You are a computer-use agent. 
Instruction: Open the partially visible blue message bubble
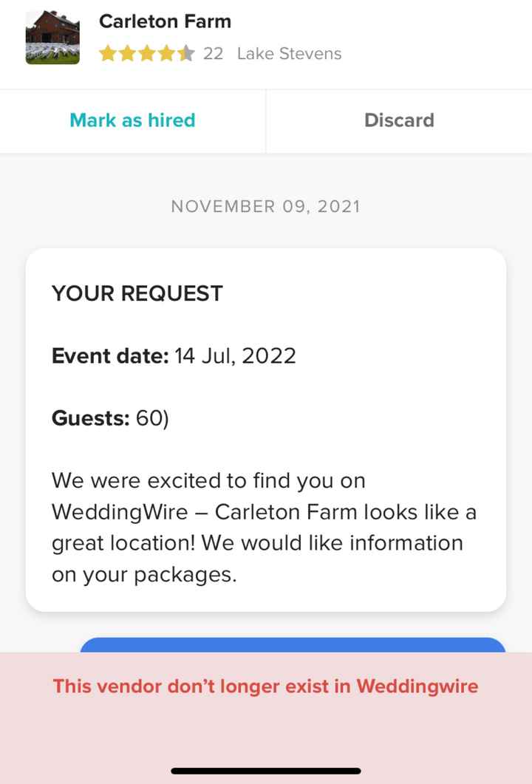coord(293,644)
